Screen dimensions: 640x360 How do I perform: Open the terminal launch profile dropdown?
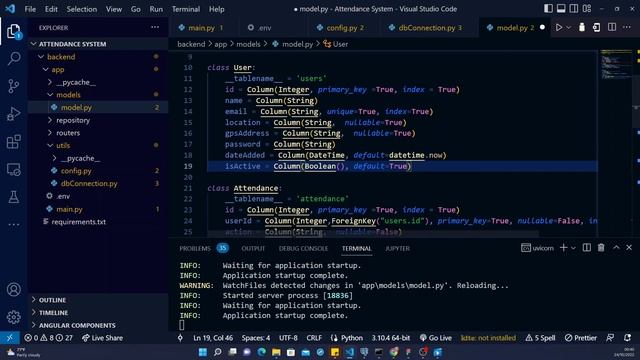[573, 248]
